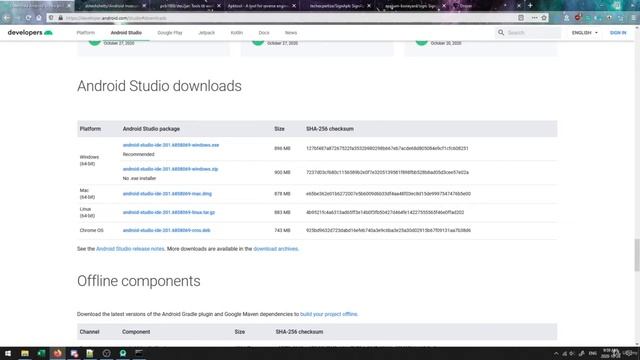The width and height of the screenshot is (640, 360).
Task: Open the Jetpack nav item
Action: (207, 33)
